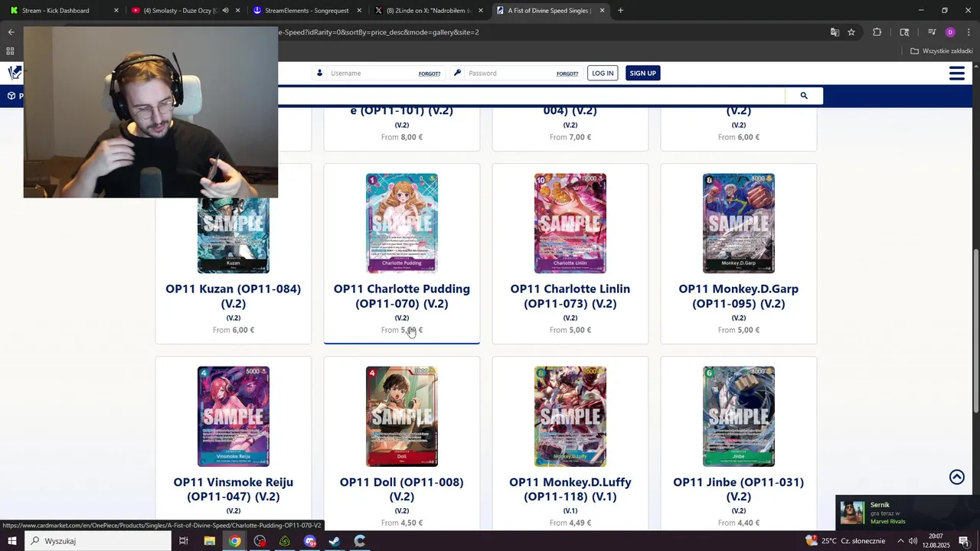The width and height of the screenshot is (980, 551).
Task: Open OP11 Doll (OP11-008) title link
Action: [x=402, y=489]
